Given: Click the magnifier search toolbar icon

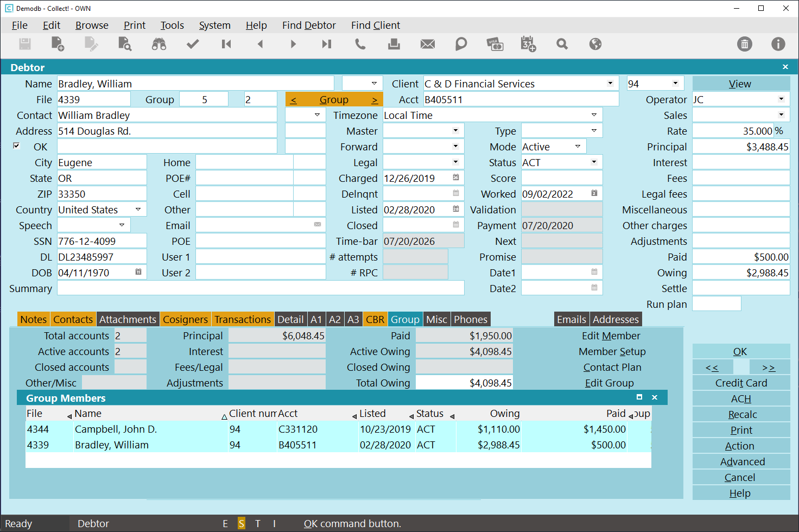Looking at the screenshot, I should pyautogui.click(x=562, y=44).
